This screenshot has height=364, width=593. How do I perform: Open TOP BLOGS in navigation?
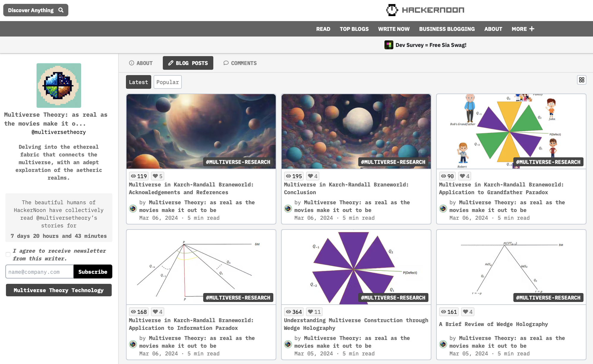tap(354, 29)
